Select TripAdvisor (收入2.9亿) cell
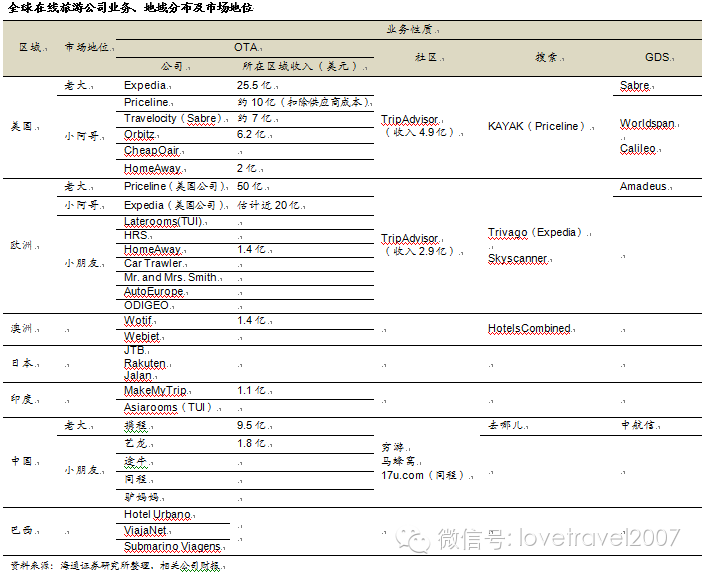 [418, 244]
